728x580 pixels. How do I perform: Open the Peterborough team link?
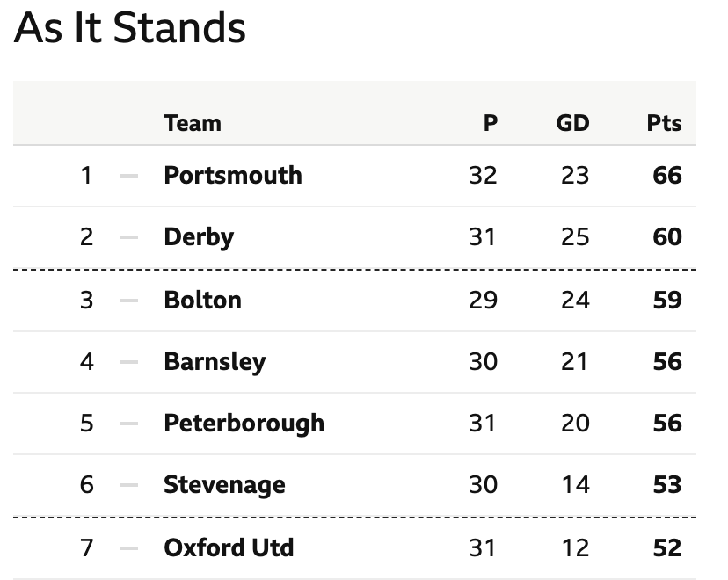tap(244, 424)
